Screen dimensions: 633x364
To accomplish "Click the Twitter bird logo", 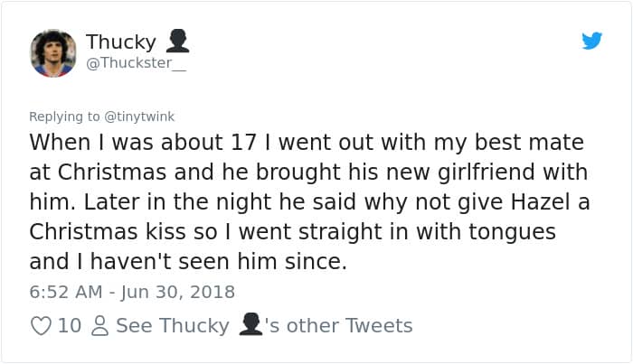I will tap(592, 41).
